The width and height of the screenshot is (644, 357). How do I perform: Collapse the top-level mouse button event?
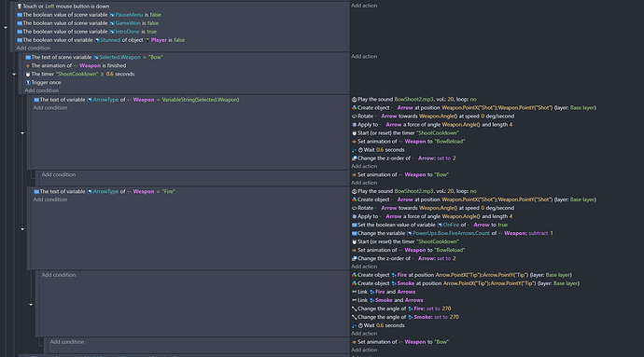point(6,27)
